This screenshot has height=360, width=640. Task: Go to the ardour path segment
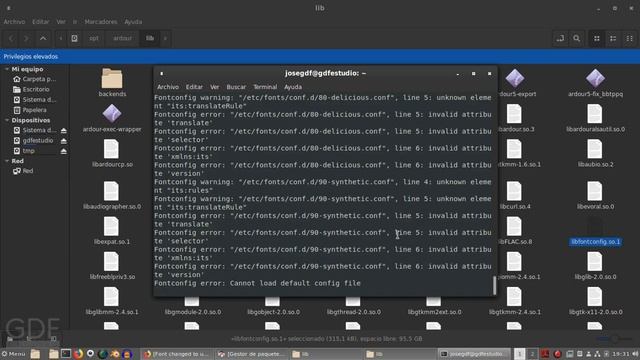pyautogui.click(x=122, y=38)
